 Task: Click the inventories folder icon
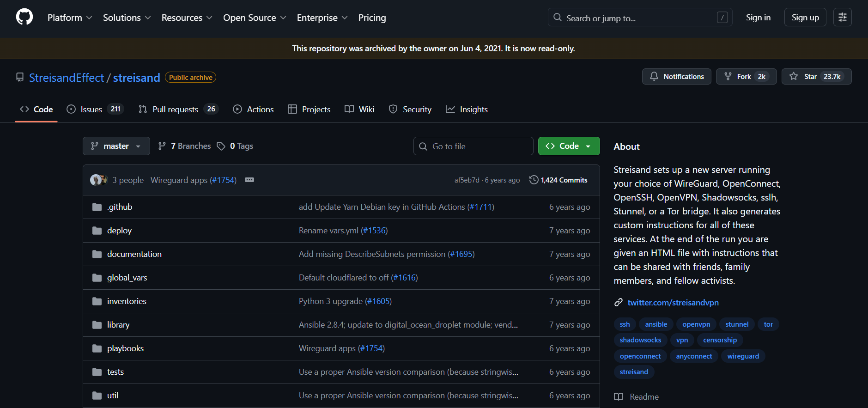97,301
